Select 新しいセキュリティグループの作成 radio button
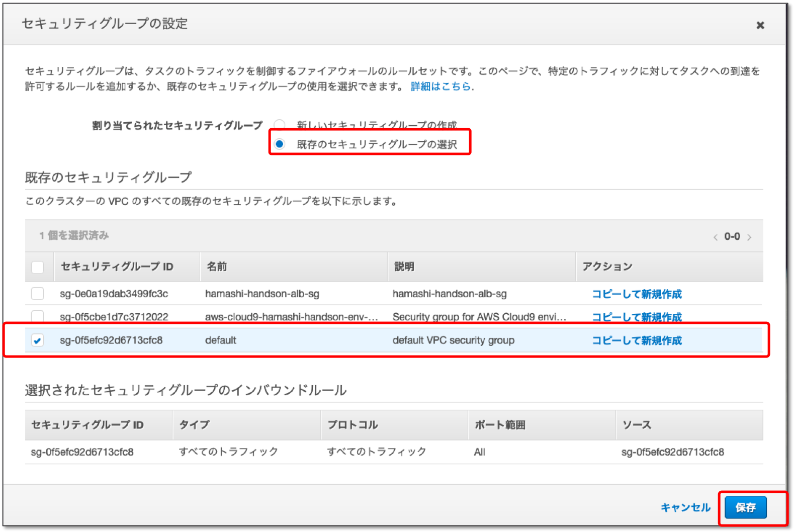The height and width of the screenshot is (532, 794). point(280,124)
